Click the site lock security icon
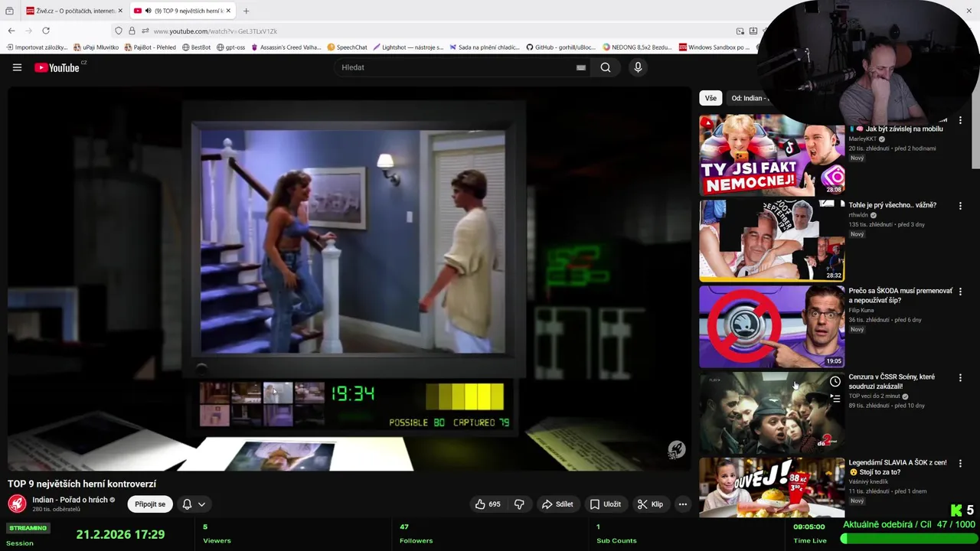Screen dimensions: 980x551 [x=132, y=31]
